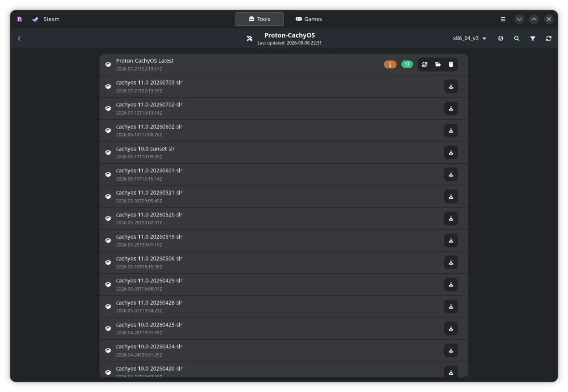Maximize window with up chevron button

(x=534, y=19)
